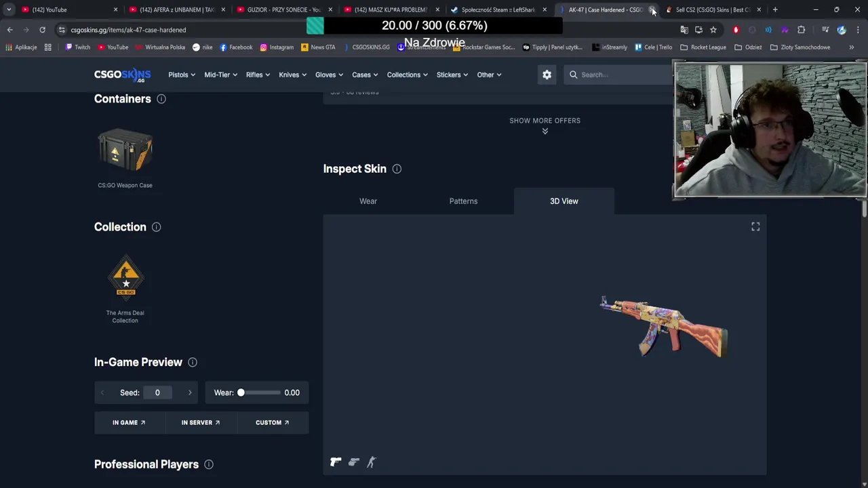Select the 3D View tab
868x488 pixels.
pyautogui.click(x=564, y=201)
